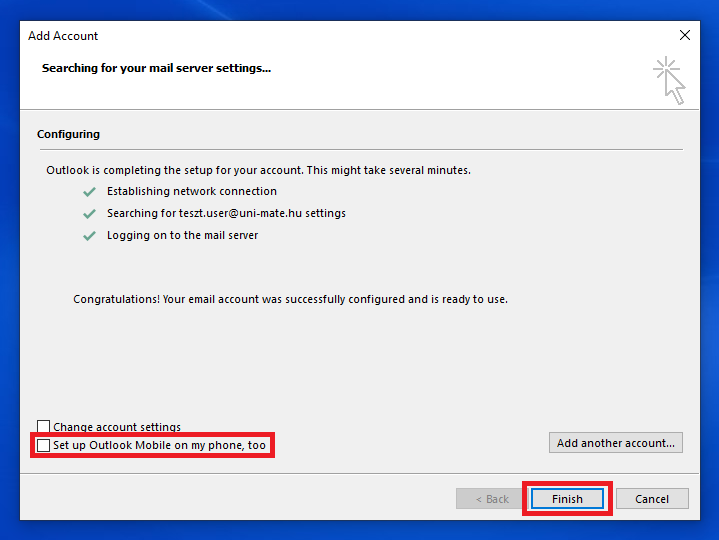Screen dimensions: 719x540
Task: Click the Add Account window title
Action: [63, 36]
